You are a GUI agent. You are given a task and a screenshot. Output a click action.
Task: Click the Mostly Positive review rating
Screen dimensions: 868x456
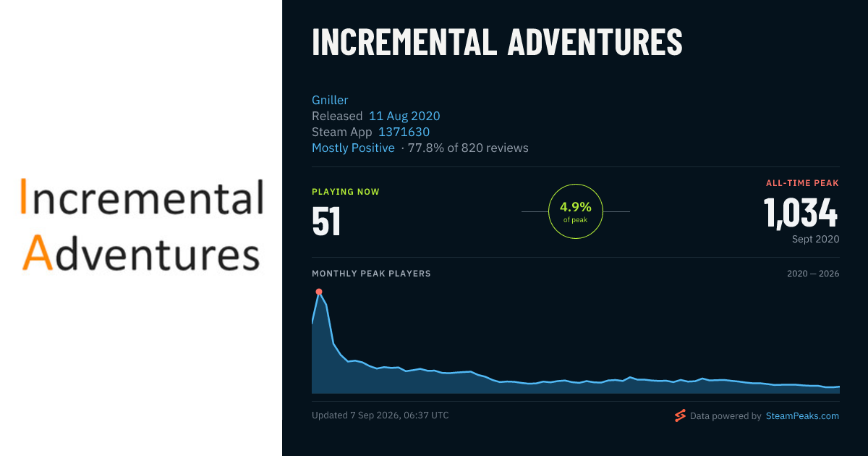[353, 148]
